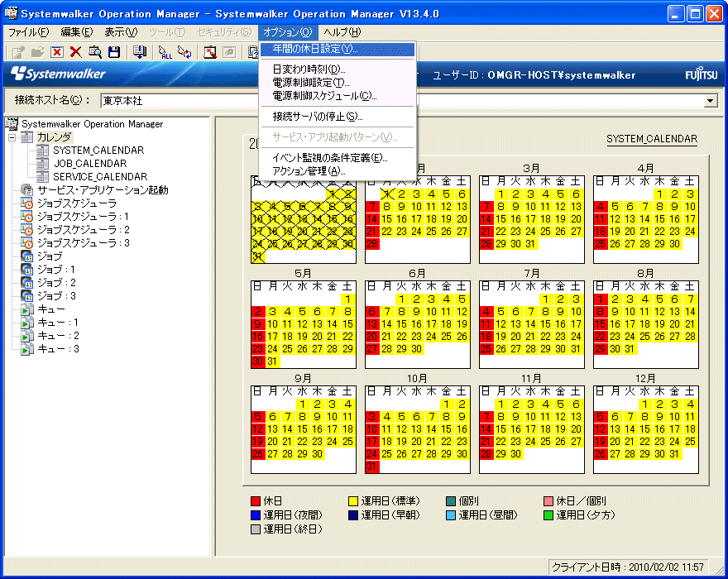
Task: Click the calendar with down-arrow toolbar icon
Action: 139,52
